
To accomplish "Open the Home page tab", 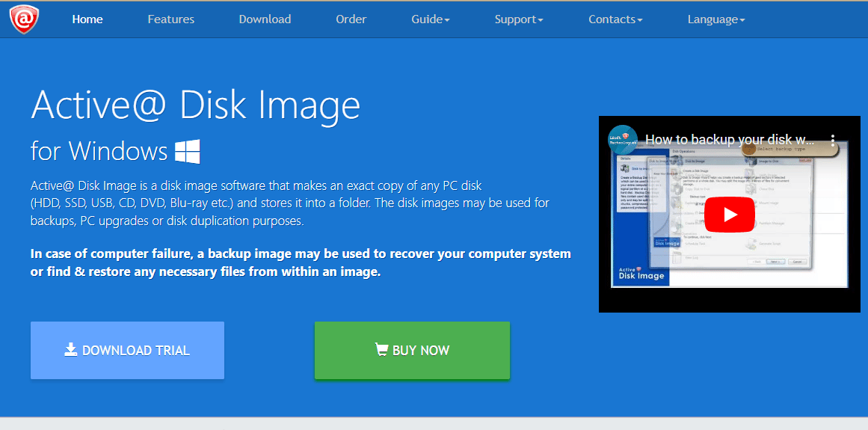I will pos(87,19).
